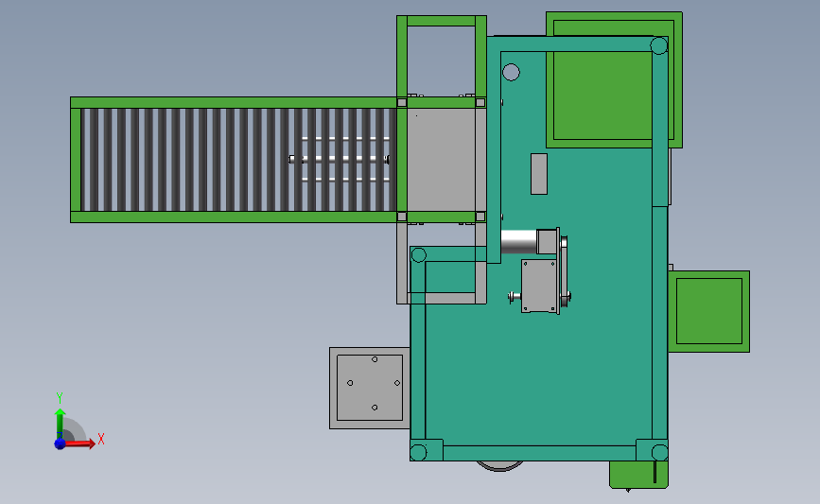This screenshot has height=504, width=820.
Task: Select the circle at teal frame's bottom-right corner
Action: pyautogui.click(x=660, y=452)
